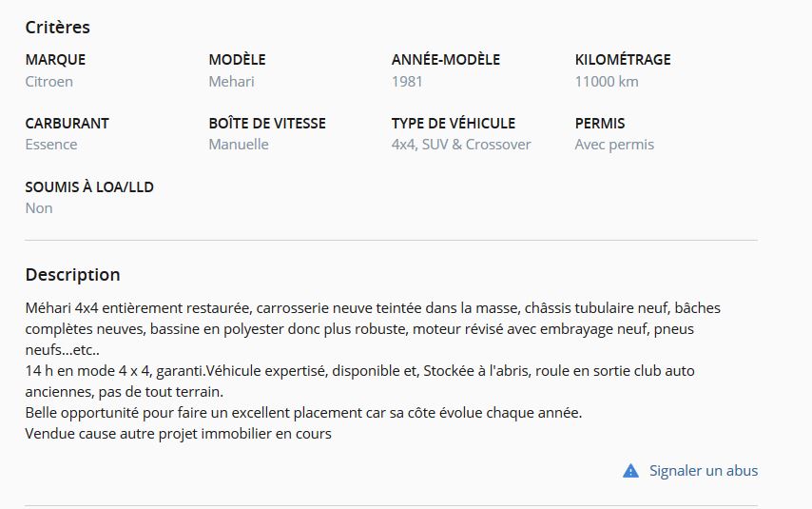This screenshot has height=509, width=812.
Task: Click the Description heading
Action: pos(72,274)
